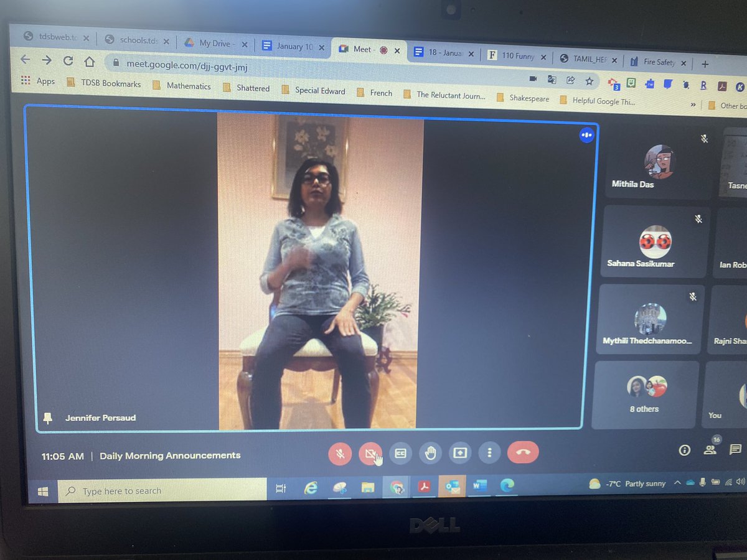The width and height of the screenshot is (747, 560).
Task: Open meeting details info icon
Action: tap(685, 450)
